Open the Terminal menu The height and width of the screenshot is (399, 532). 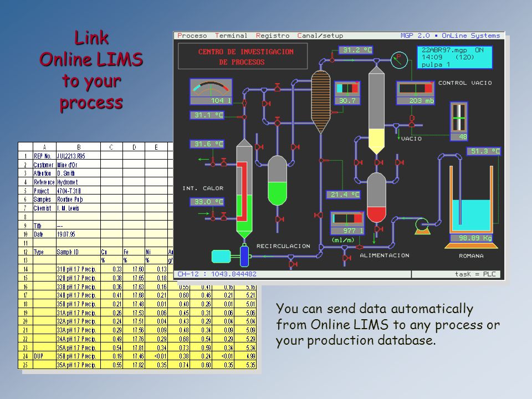coord(231,35)
